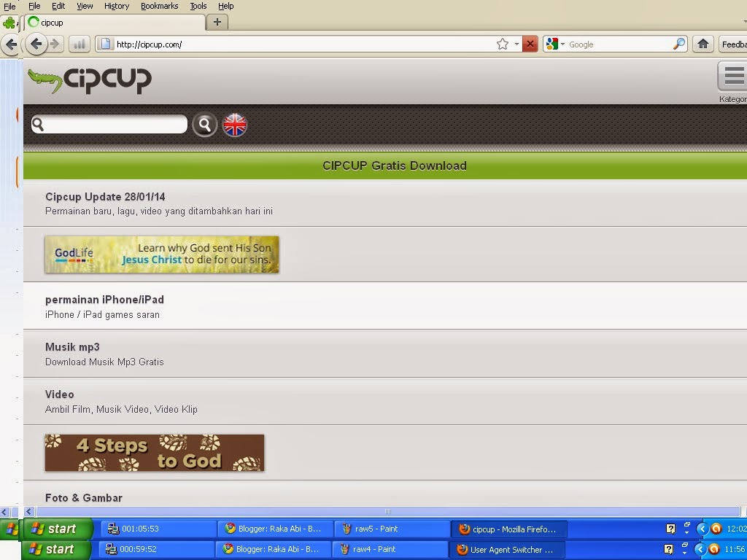Click the text 'Ambil Film, Musik Video, Video Klip'
This screenshot has width=747, height=560.
pyautogui.click(x=121, y=410)
